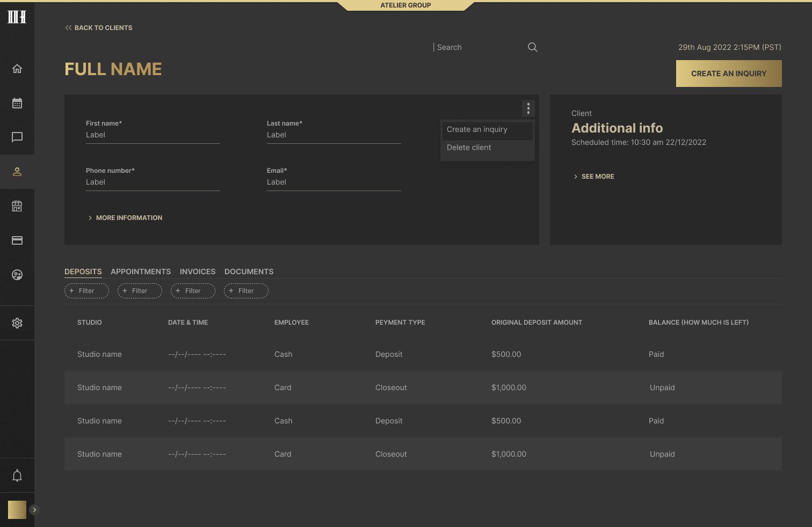Expand the sidebar with arrow button
The width and height of the screenshot is (812, 527).
pyautogui.click(x=34, y=510)
